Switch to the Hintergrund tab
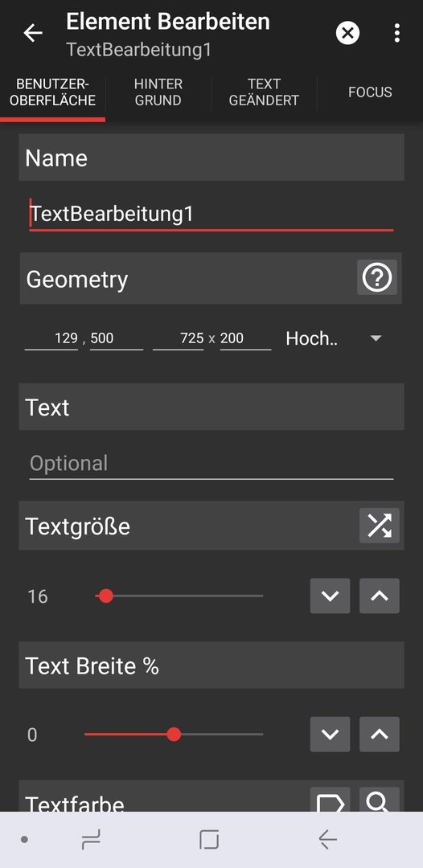Image resolution: width=423 pixels, height=868 pixels. coord(158,92)
